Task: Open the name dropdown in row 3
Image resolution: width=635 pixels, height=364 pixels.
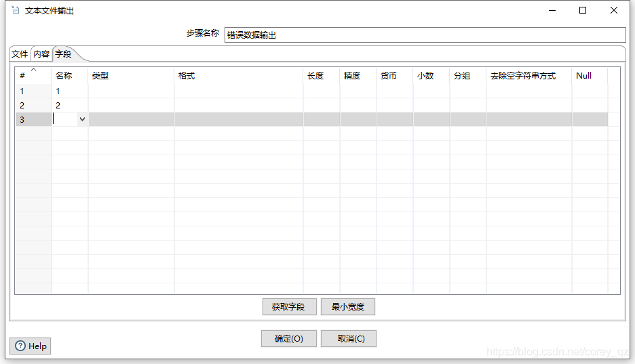Action: click(82, 119)
